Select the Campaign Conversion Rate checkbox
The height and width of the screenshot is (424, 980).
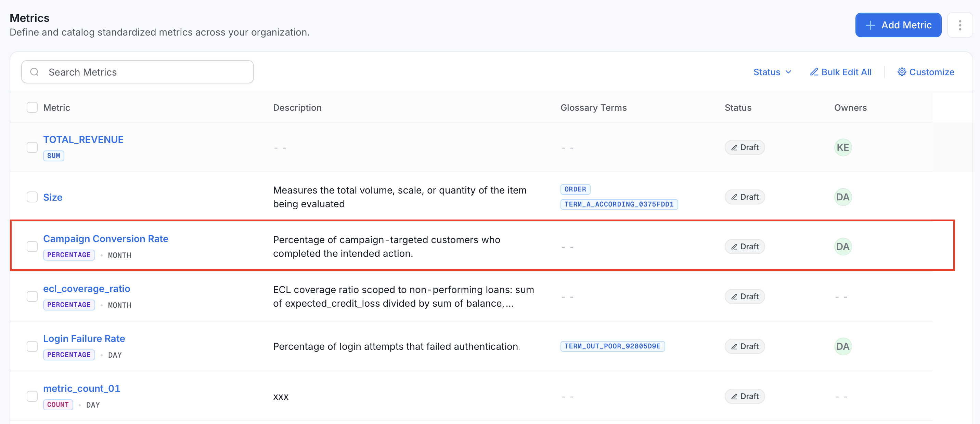tap(32, 247)
